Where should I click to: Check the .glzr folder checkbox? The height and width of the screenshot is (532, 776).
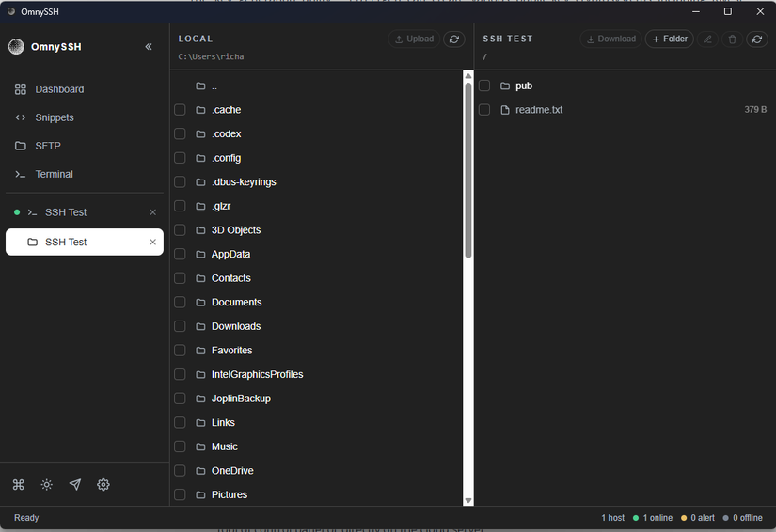[x=181, y=206]
